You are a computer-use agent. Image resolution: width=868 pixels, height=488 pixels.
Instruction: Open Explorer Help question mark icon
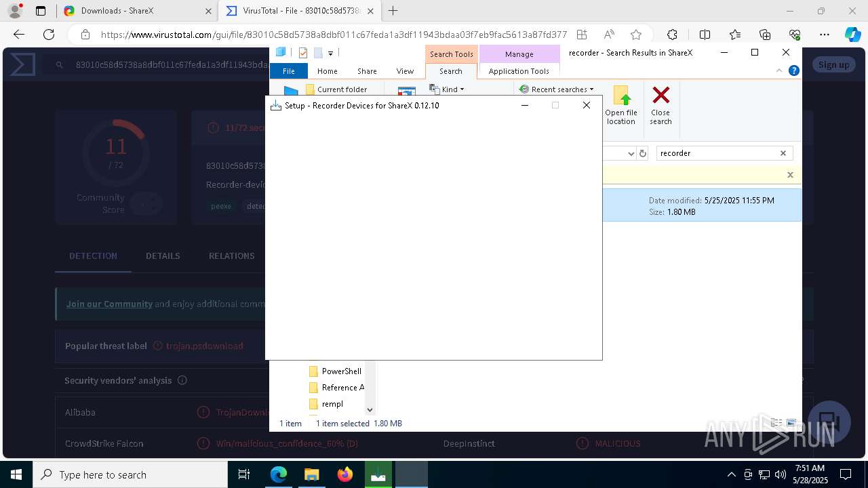click(x=793, y=70)
